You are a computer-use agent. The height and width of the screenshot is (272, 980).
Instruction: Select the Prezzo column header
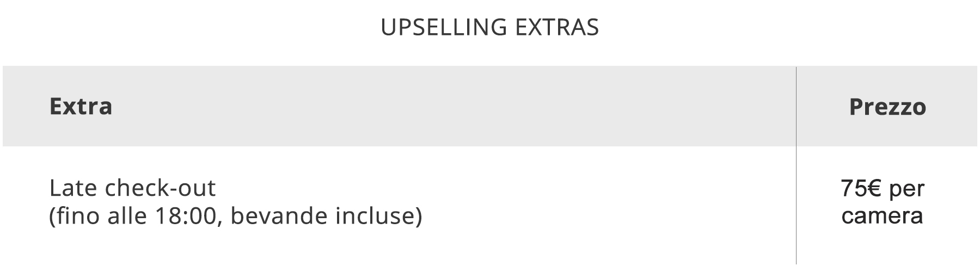point(887,107)
